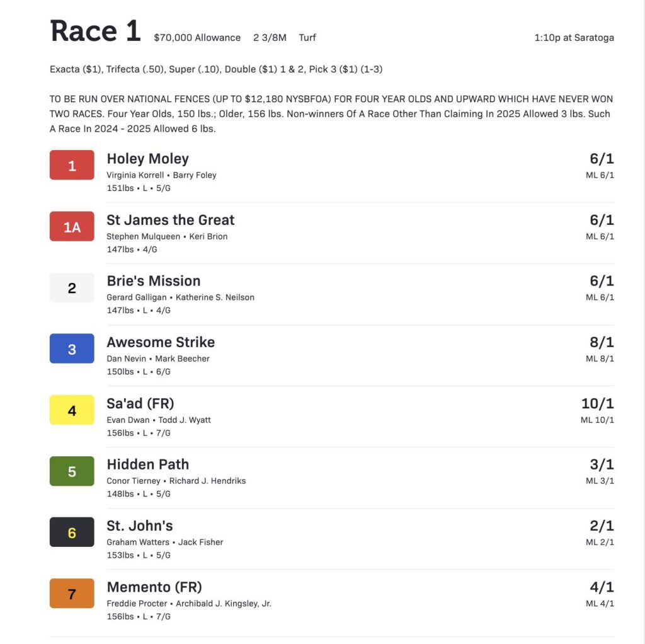Click the Awesome Strike horse name
The image size is (645, 644).
point(161,342)
